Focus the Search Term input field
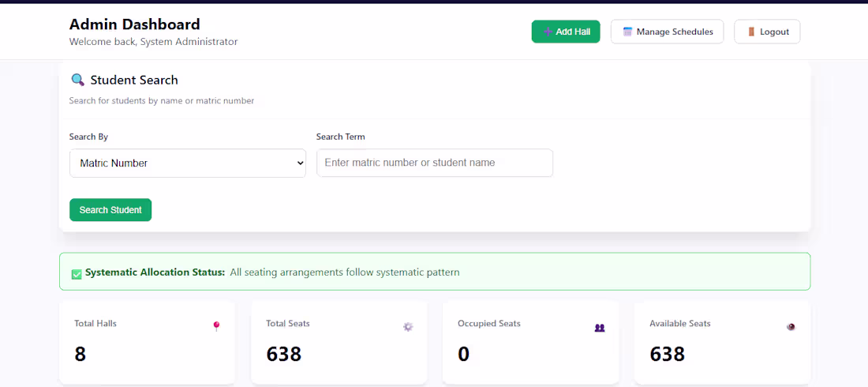 tap(434, 163)
